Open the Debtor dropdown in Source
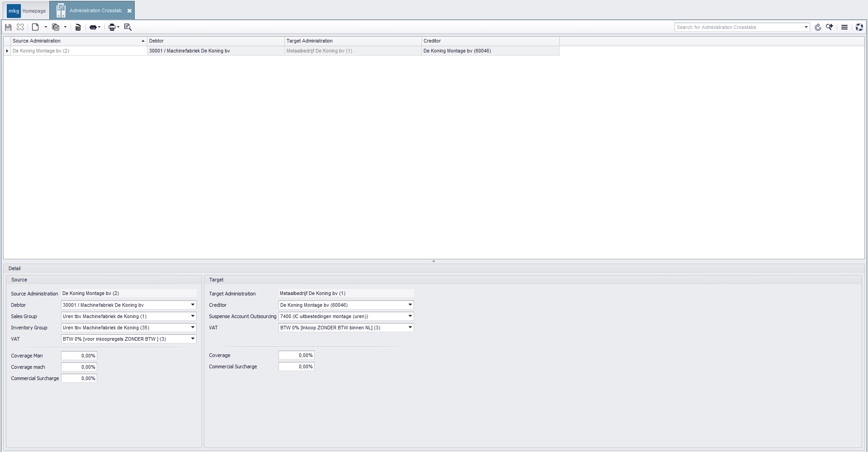Screen dimensions: 868x452 coord(193,305)
